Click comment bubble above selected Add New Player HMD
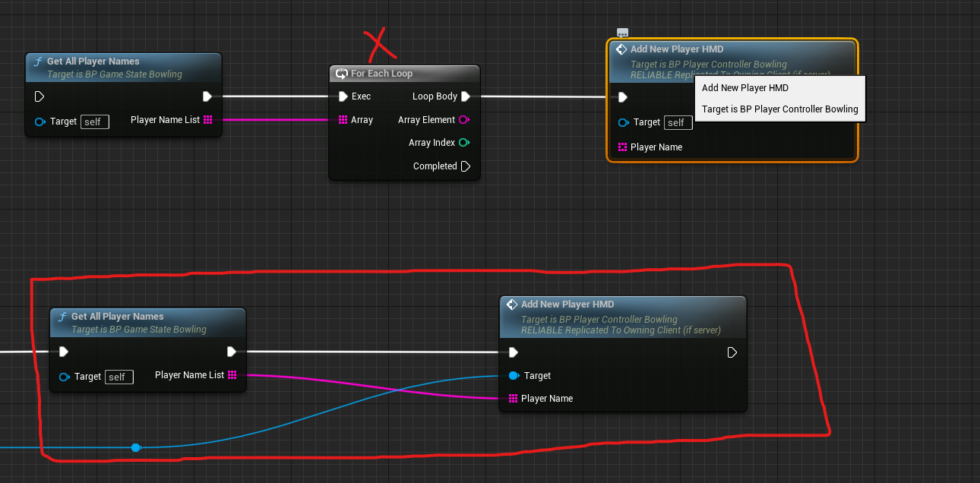980x483 pixels. point(622,33)
